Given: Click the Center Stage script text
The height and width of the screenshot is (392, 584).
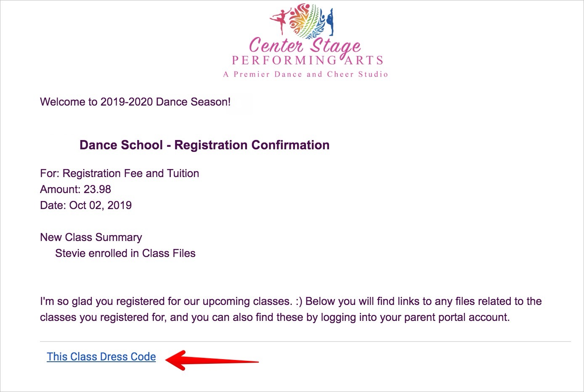Looking at the screenshot, I should (305, 45).
